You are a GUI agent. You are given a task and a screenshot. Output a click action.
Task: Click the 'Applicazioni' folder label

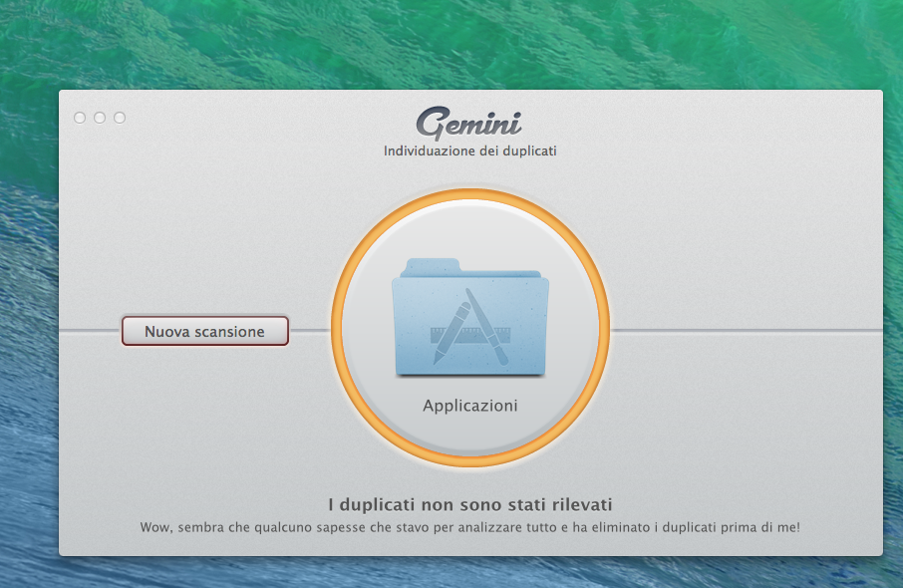tap(470, 406)
